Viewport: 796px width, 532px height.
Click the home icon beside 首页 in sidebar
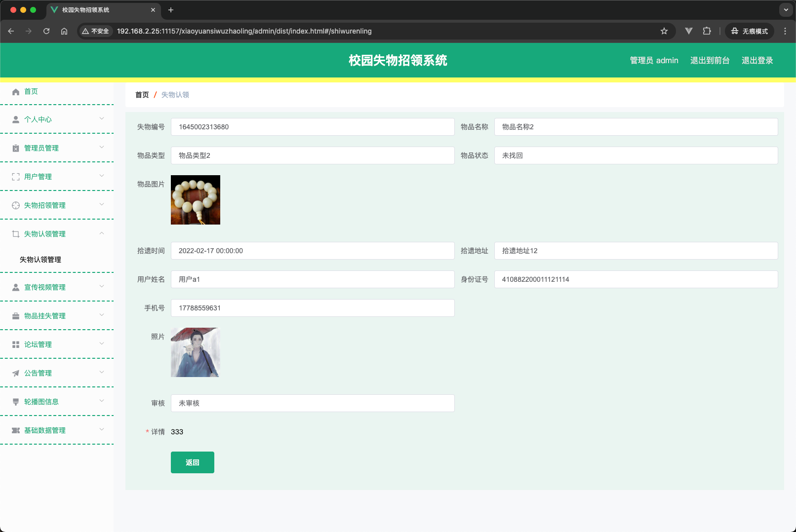16,92
